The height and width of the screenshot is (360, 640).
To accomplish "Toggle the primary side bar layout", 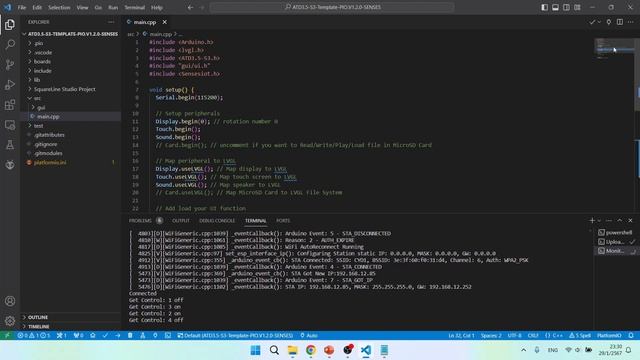I will 544,7.
